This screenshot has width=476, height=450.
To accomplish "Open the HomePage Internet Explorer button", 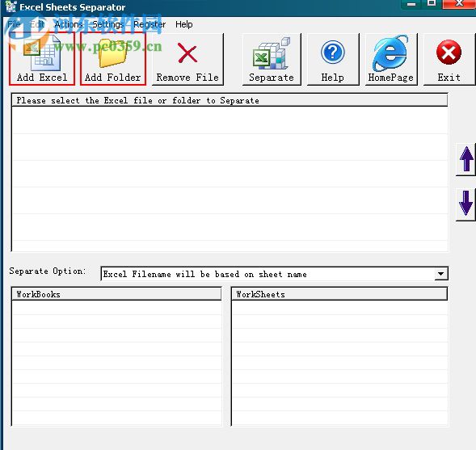I will (x=391, y=60).
